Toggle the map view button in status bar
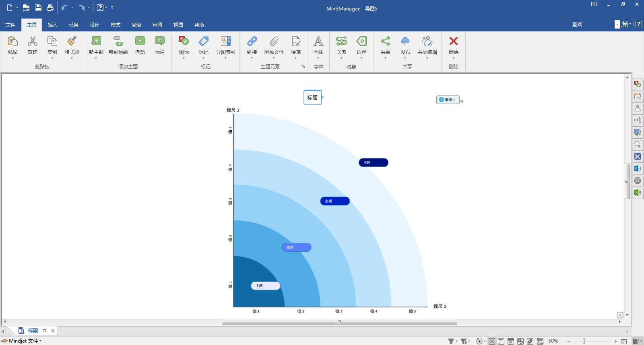 [492, 341]
